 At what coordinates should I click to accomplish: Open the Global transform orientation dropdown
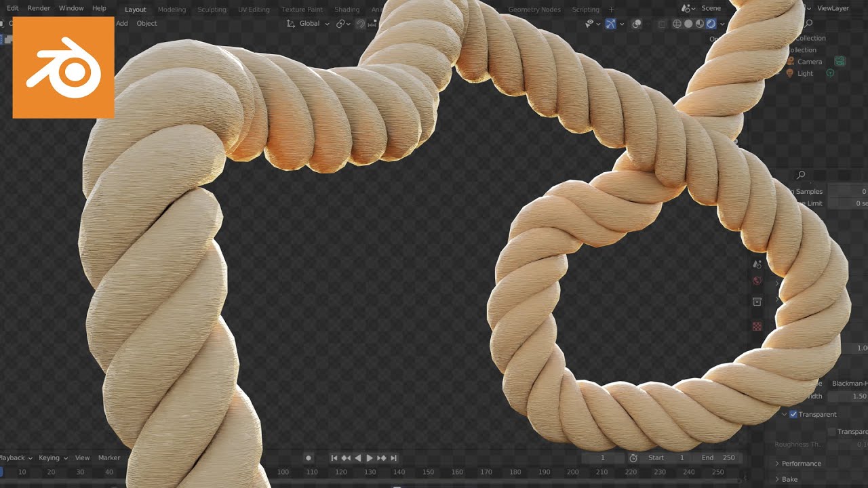click(x=309, y=23)
